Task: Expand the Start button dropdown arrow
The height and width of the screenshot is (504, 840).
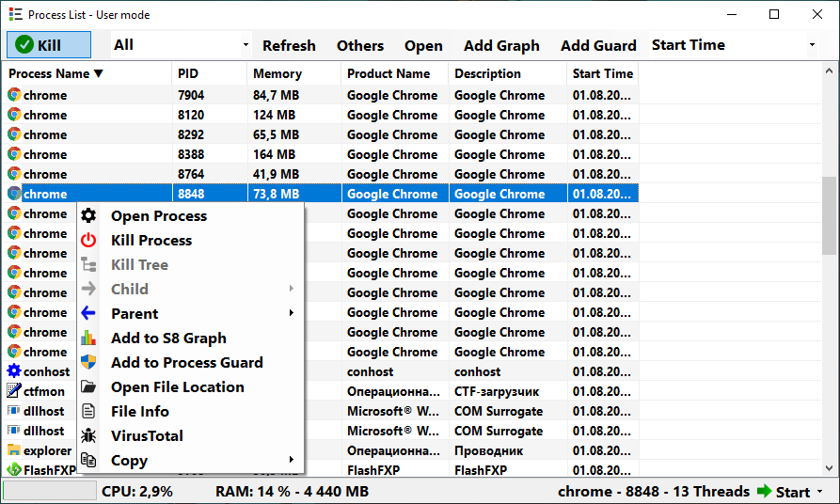Action: (x=819, y=492)
